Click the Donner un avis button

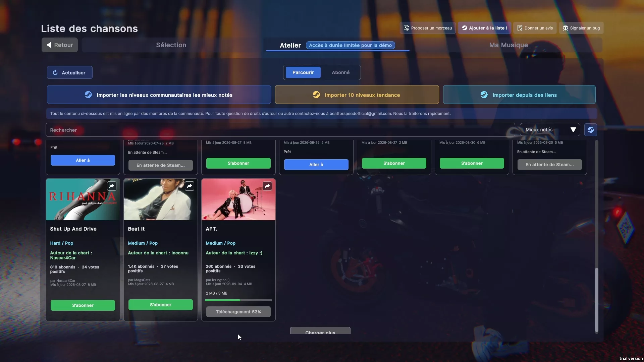(535, 28)
